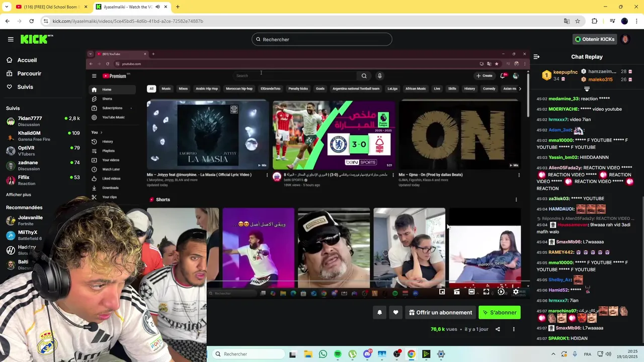Click chat username Yassin_bm02
Viewport: 644px width, 362px height.
tap(563, 157)
